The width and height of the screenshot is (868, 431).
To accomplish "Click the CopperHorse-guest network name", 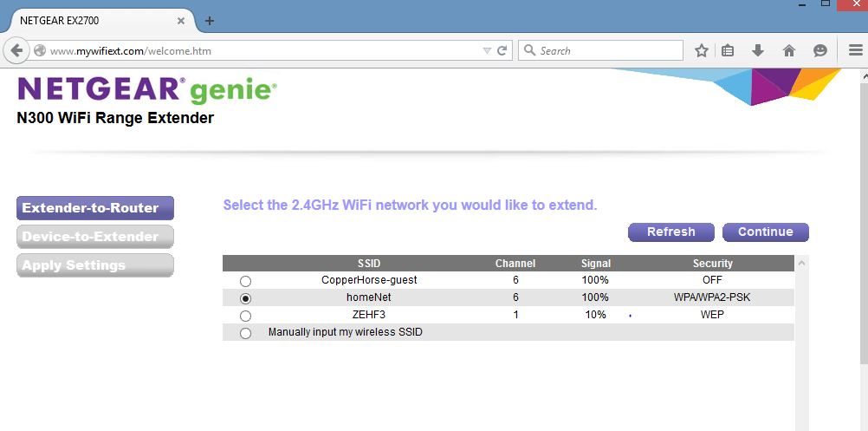I will click(x=369, y=280).
